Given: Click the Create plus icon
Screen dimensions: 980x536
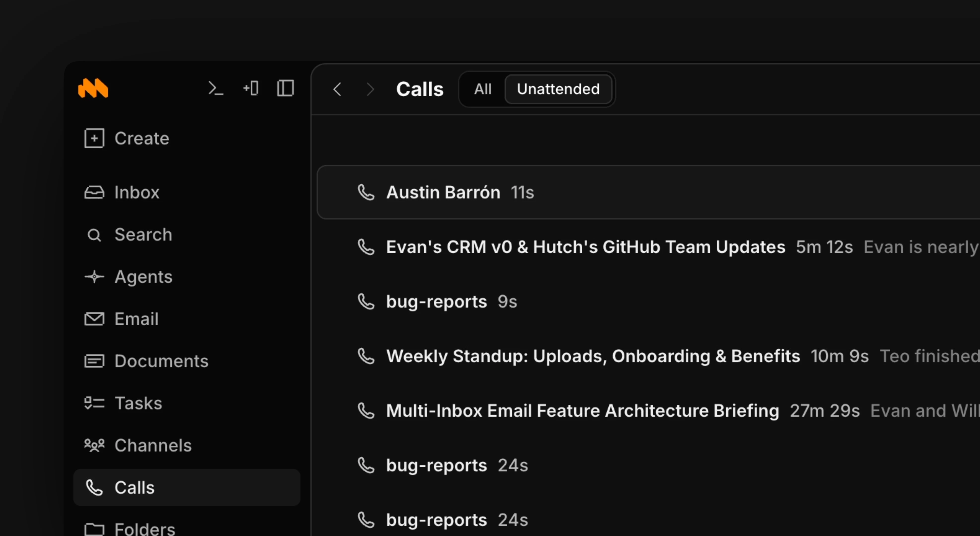Looking at the screenshot, I should tap(94, 138).
